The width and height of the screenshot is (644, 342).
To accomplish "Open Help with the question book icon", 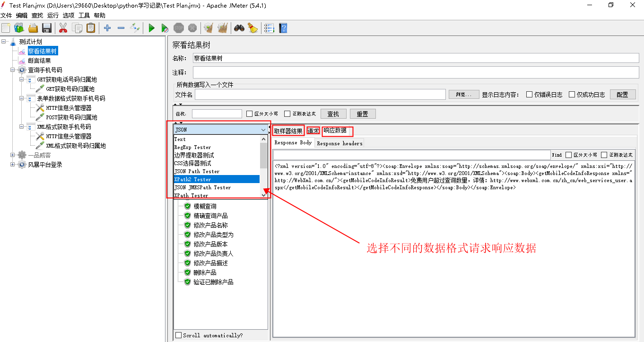I will point(283,28).
